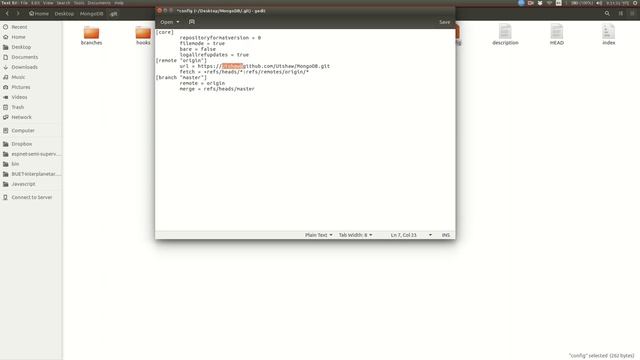Open the Open dropdown in gedit
This screenshot has width=640, height=360.
click(169, 22)
